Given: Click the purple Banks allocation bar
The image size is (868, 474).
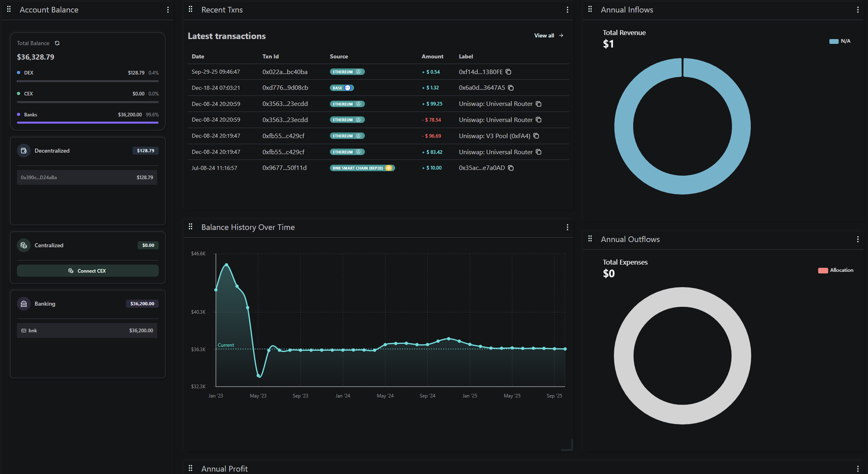Looking at the screenshot, I should (x=87, y=122).
